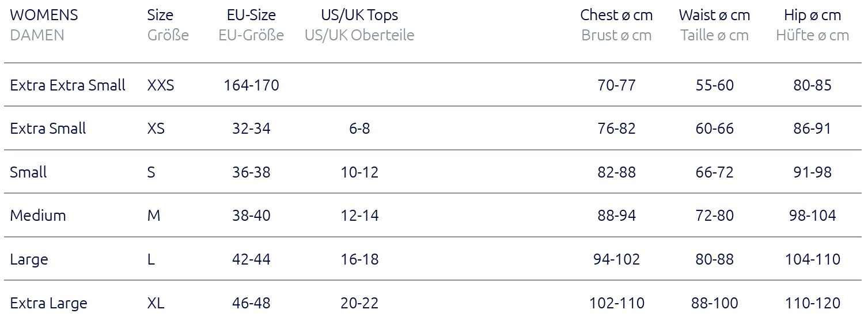Select waist measurement 66-72

[x=714, y=172]
